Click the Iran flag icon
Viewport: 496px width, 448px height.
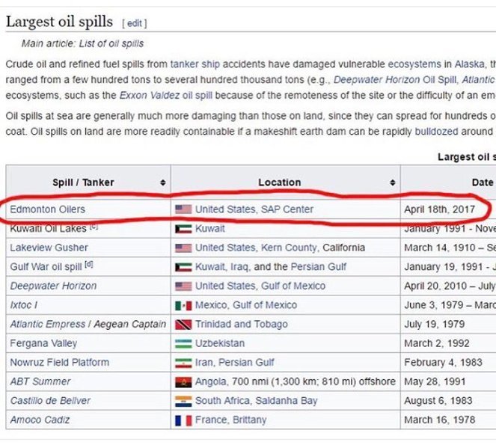click(x=183, y=363)
